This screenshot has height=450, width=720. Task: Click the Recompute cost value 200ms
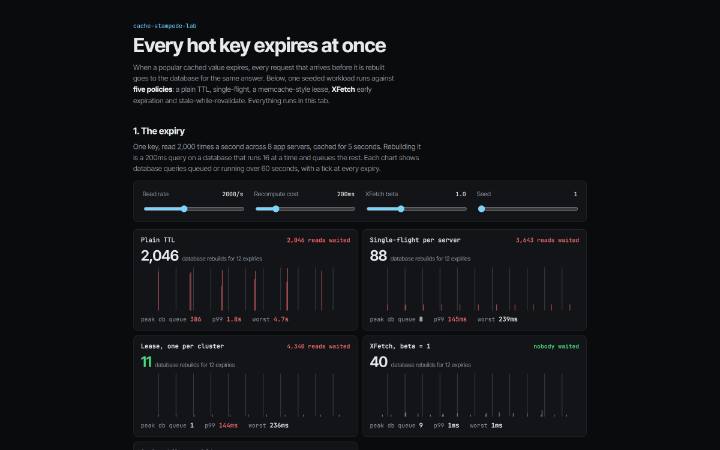point(345,194)
